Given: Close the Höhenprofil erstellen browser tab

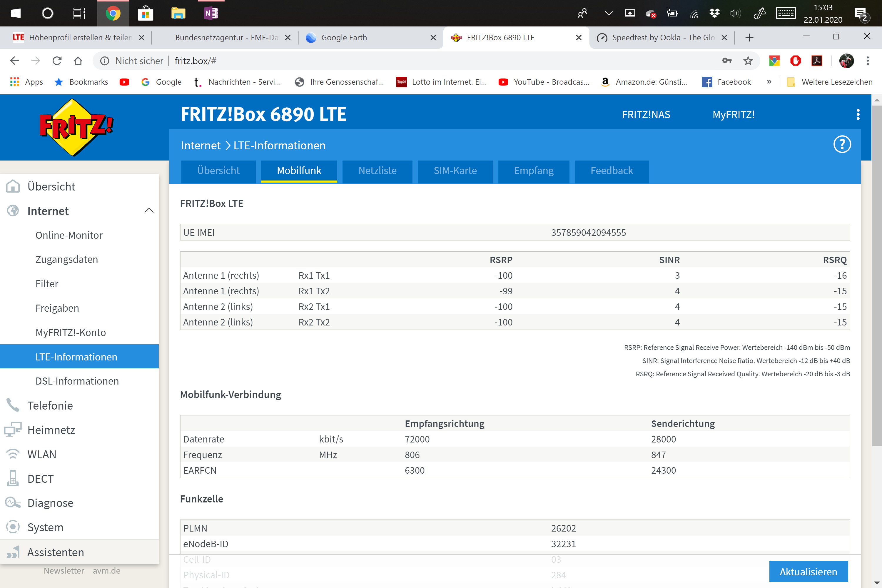Looking at the screenshot, I should (x=141, y=38).
